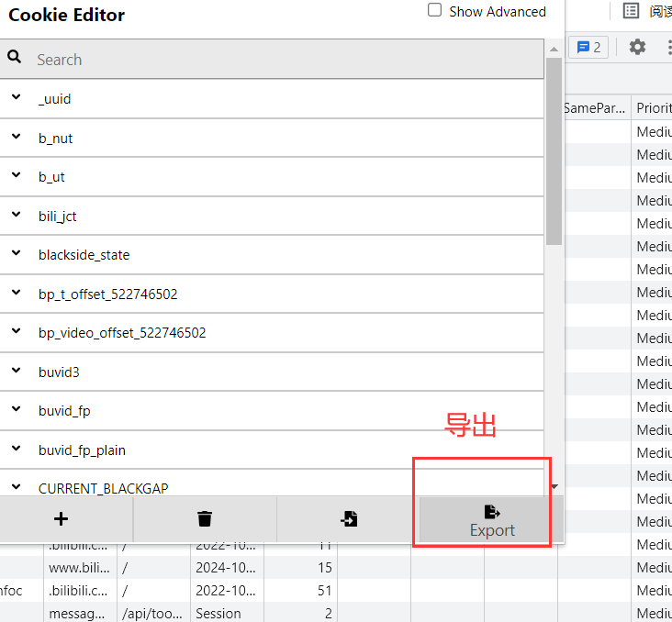Image resolution: width=672 pixels, height=622 pixels.
Task: Expand the CURRENT_BLACKGAP cookie chevron
Action: coord(17,486)
